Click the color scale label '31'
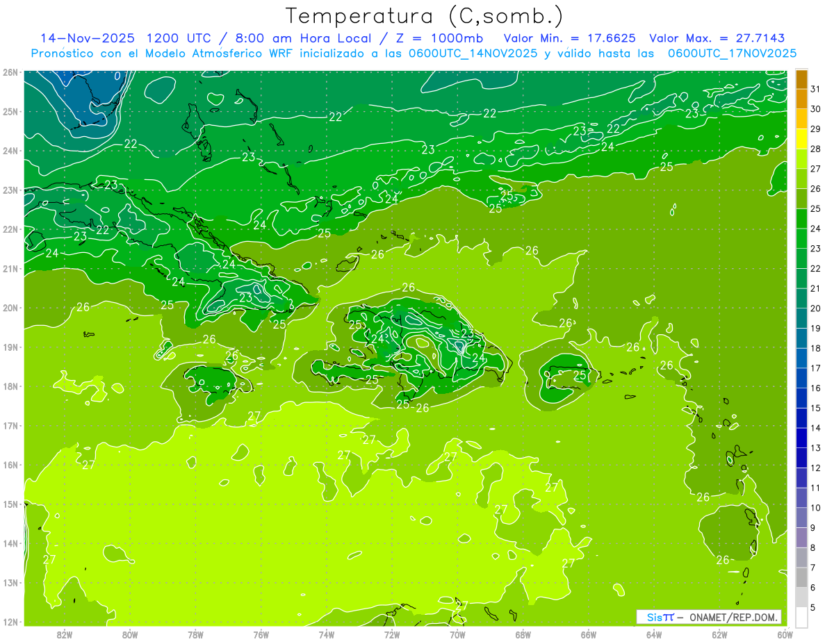The width and height of the screenshot is (834, 644). click(x=816, y=89)
